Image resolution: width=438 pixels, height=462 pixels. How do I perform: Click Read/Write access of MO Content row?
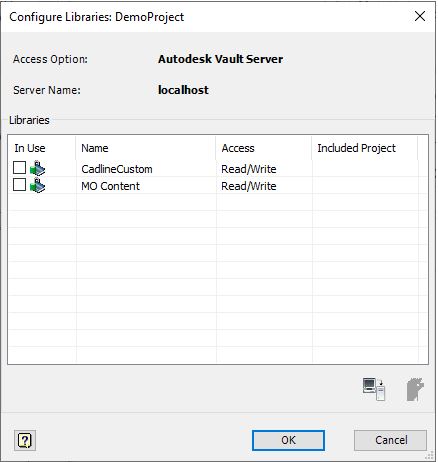[249, 186]
